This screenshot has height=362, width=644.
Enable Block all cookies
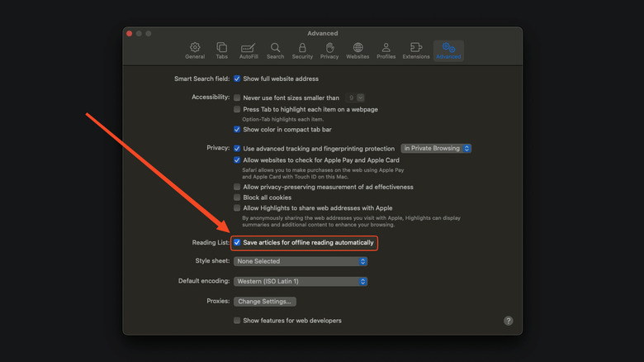[x=238, y=198]
